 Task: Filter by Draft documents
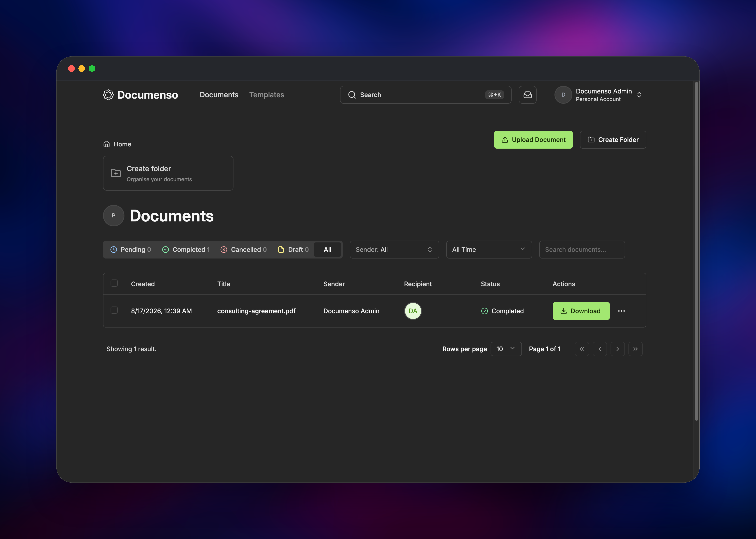tap(293, 250)
